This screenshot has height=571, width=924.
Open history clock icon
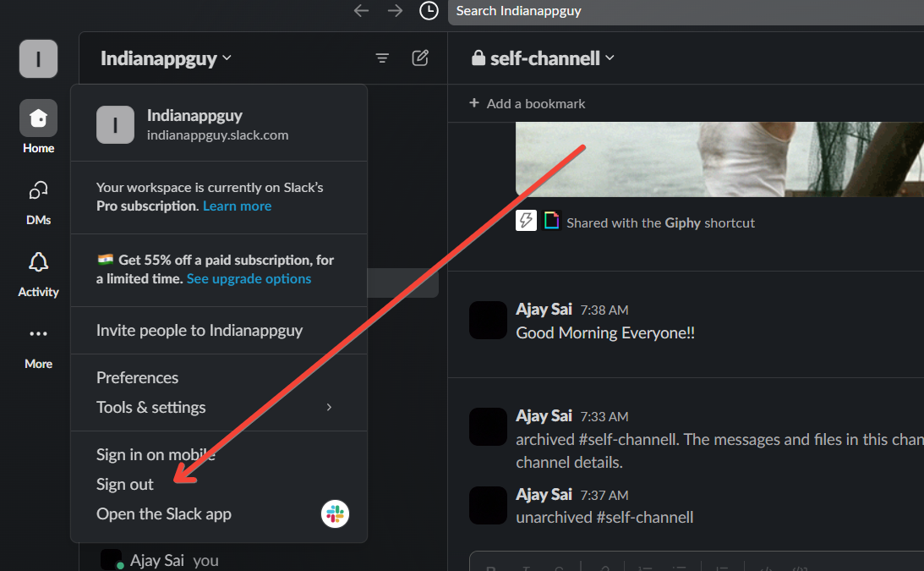click(429, 11)
